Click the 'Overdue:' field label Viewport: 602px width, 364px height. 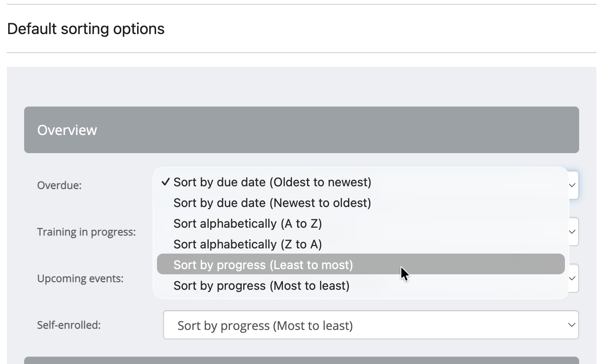(59, 185)
